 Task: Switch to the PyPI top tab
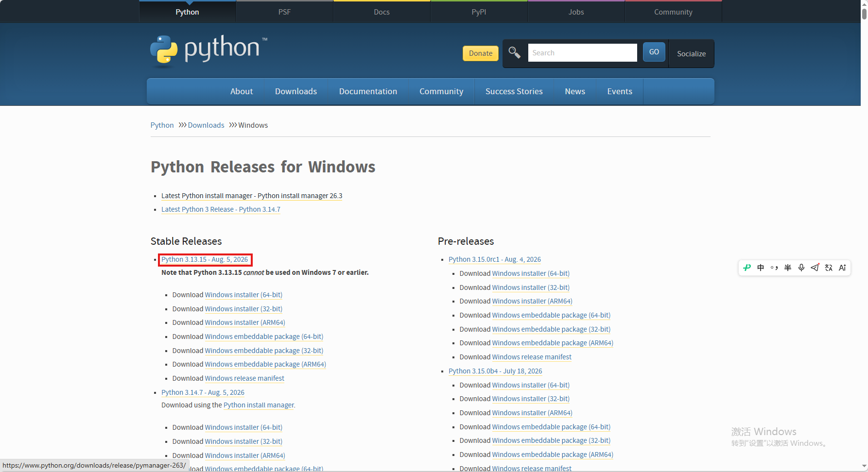479,12
